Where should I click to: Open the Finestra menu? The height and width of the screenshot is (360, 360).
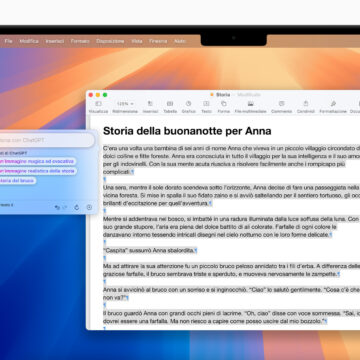pyautogui.click(x=158, y=41)
